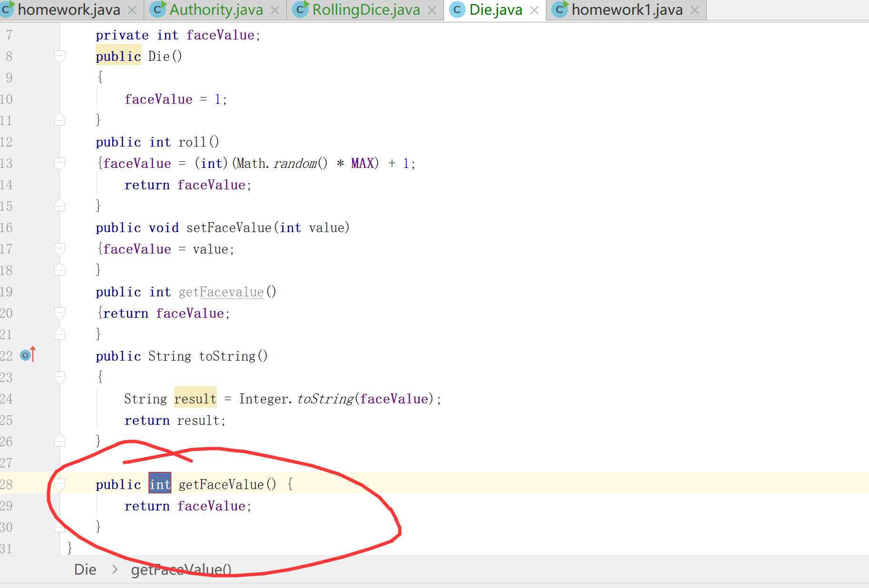Click the fold end marker at line 15
The image size is (869, 588).
coord(59,206)
